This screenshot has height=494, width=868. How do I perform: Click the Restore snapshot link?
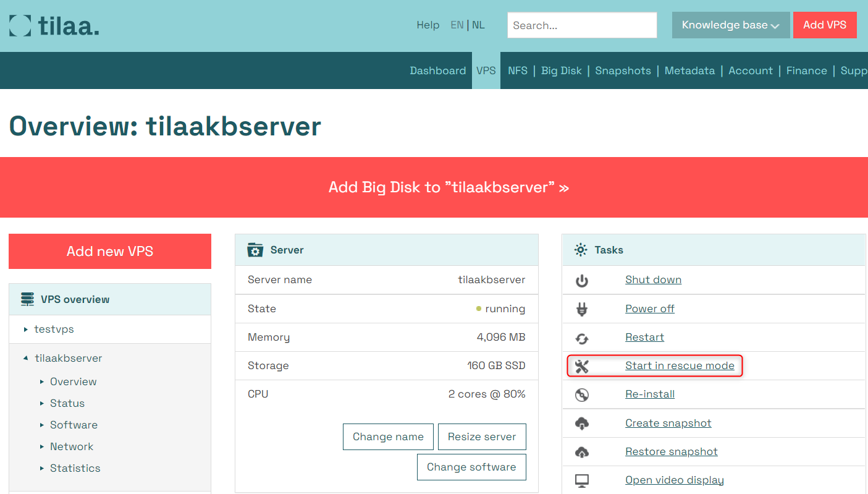(672, 451)
